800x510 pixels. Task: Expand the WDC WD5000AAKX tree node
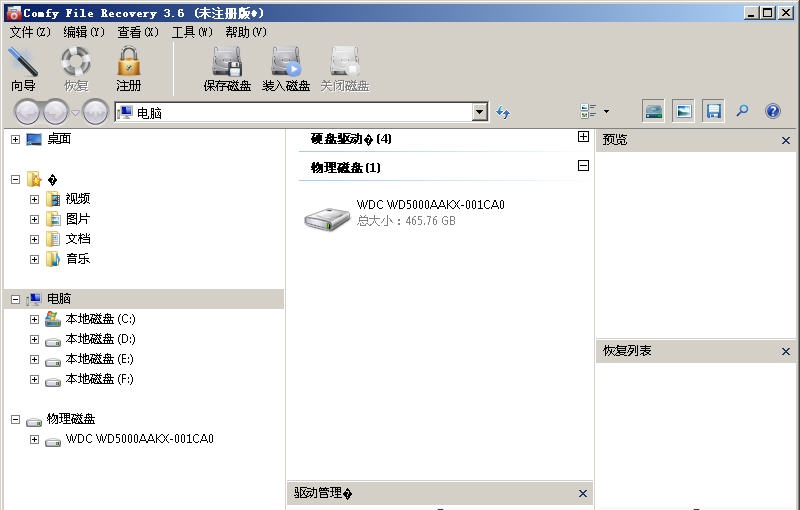point(34,440)
